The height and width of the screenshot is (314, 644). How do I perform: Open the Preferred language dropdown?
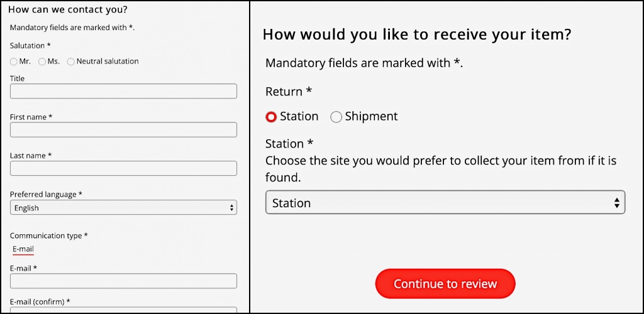[123, 207]
